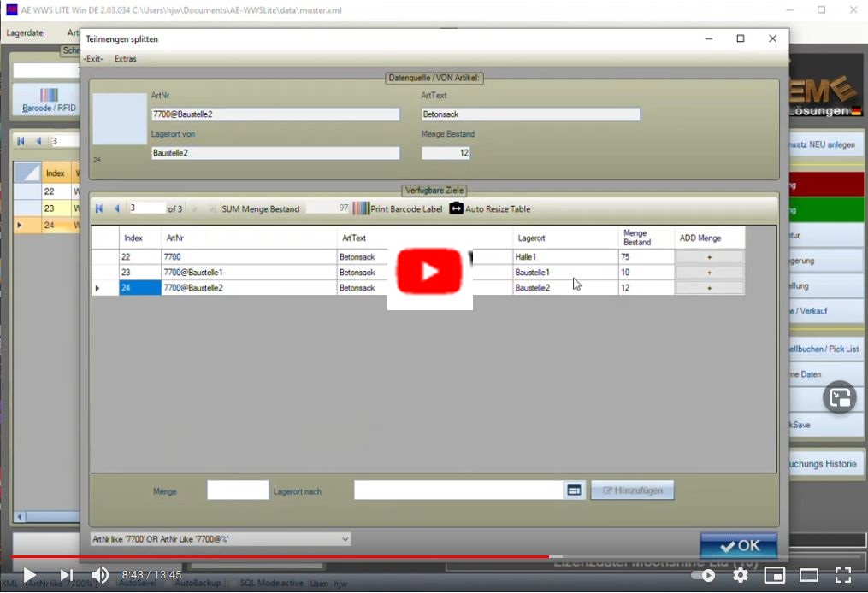
Task: Click Datensatz NEU anlegen in main window
Action: 824,144
